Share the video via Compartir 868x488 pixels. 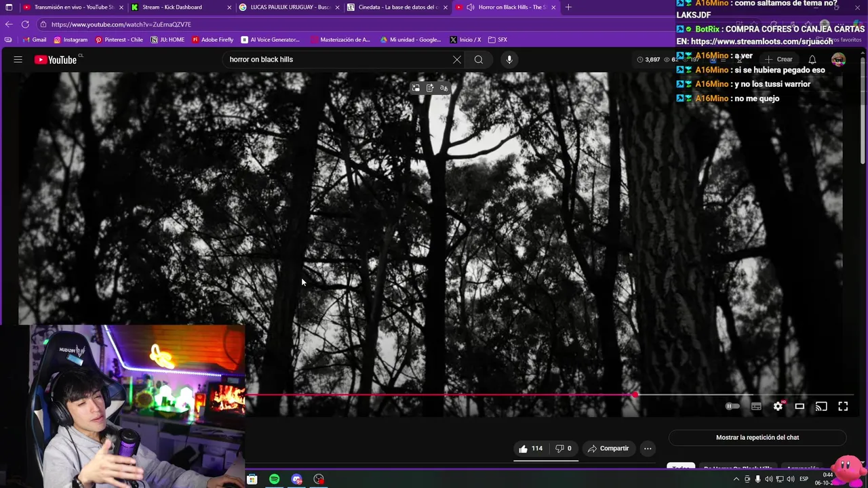click(608, 449)
